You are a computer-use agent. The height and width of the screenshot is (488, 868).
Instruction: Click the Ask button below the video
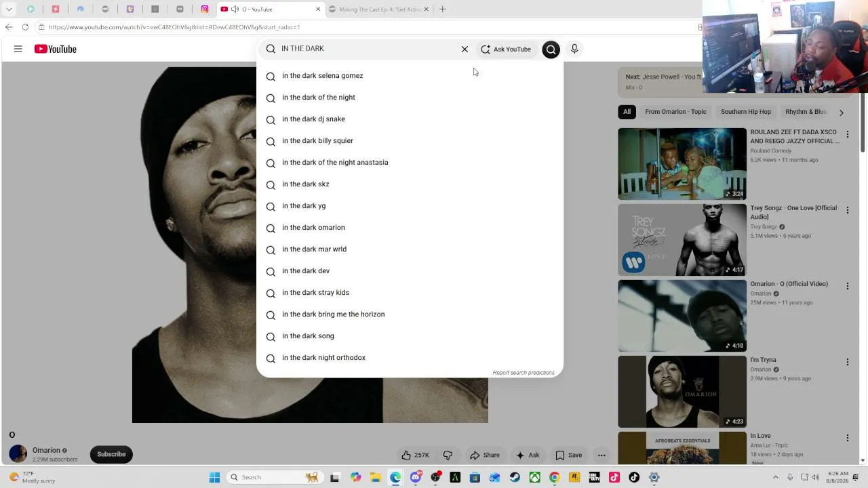[528, 455]
